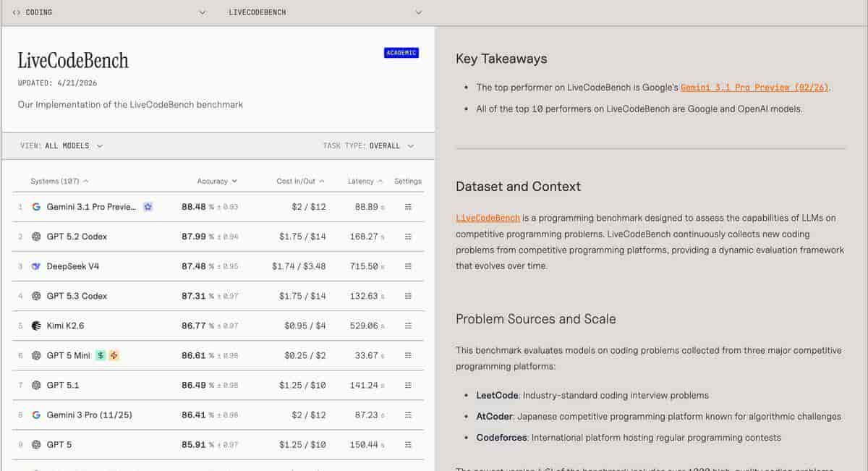Click the 150.44 s latency value
Image resolution: width=868 pixels, height=471 pixels.
(x=366, y=444)
